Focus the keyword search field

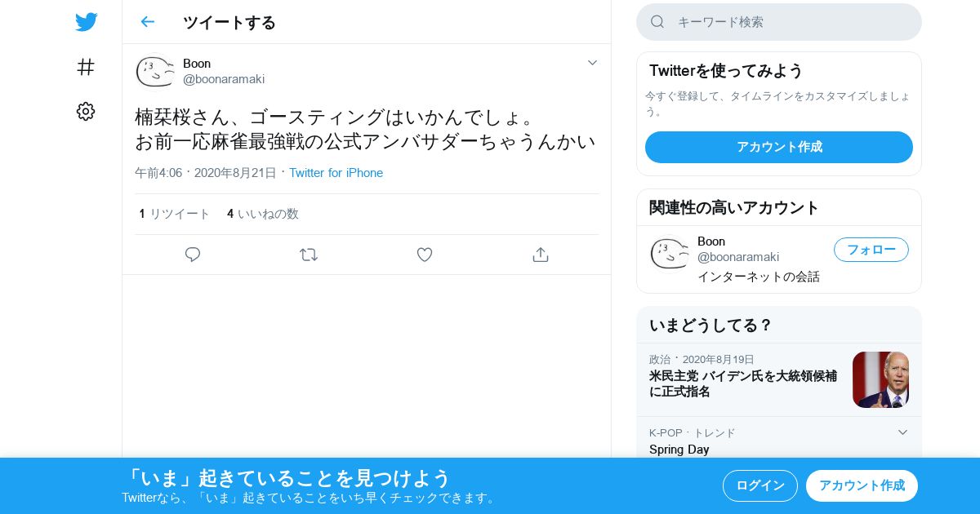click(x=779, y=22)
